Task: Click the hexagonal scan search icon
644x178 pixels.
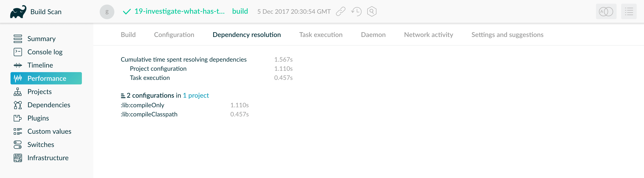Action: [371, 11]
